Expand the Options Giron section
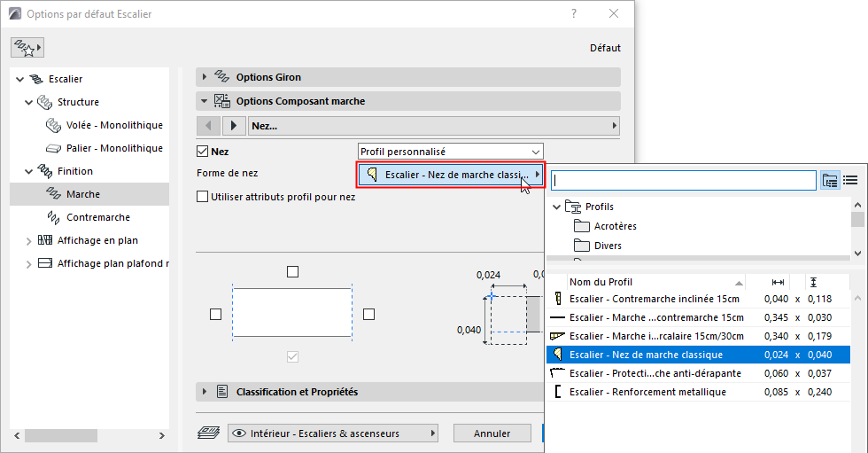The width and height of the screenshot is (868, 453). click(x=205, y=78)
